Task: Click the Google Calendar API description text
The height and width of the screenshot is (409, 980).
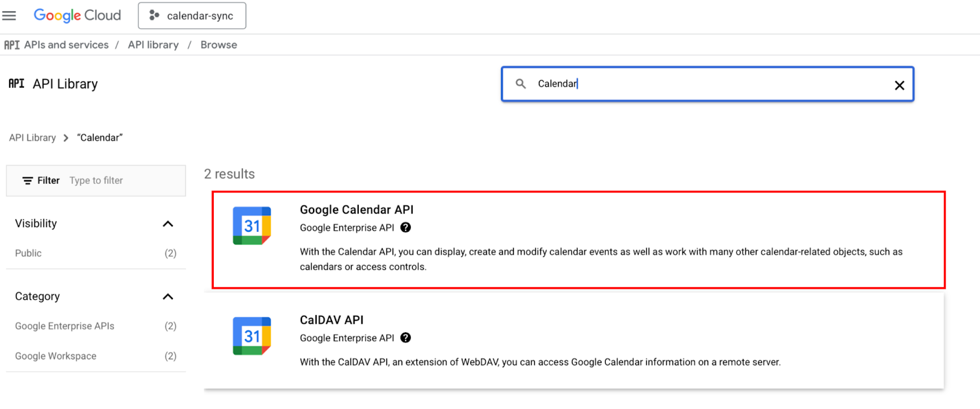Action: [x=601, y=259]
